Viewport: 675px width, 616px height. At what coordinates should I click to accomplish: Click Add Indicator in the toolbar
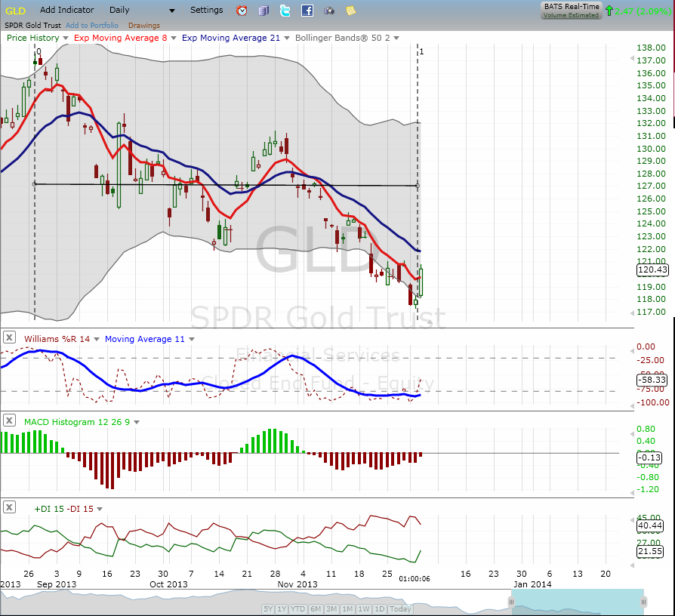[x=66, y=10]
